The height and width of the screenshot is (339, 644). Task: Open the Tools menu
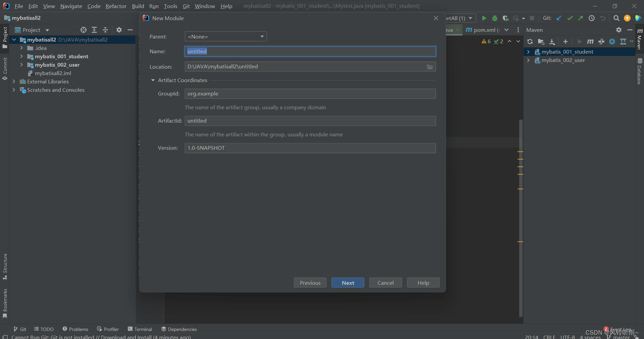coord(170,6)
